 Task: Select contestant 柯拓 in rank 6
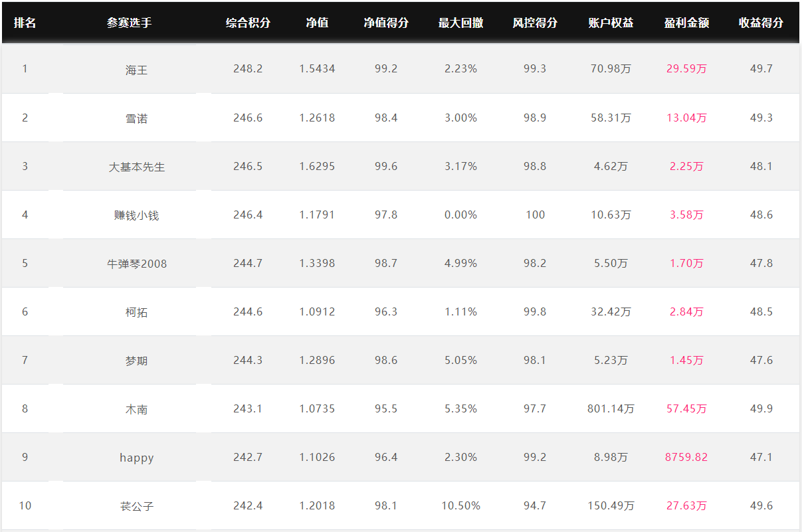(136, 312)
